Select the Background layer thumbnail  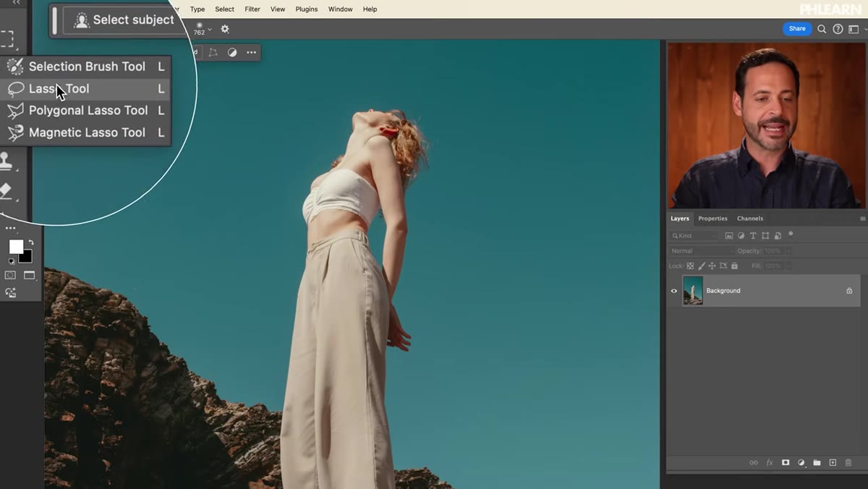(x=693, y=291)
